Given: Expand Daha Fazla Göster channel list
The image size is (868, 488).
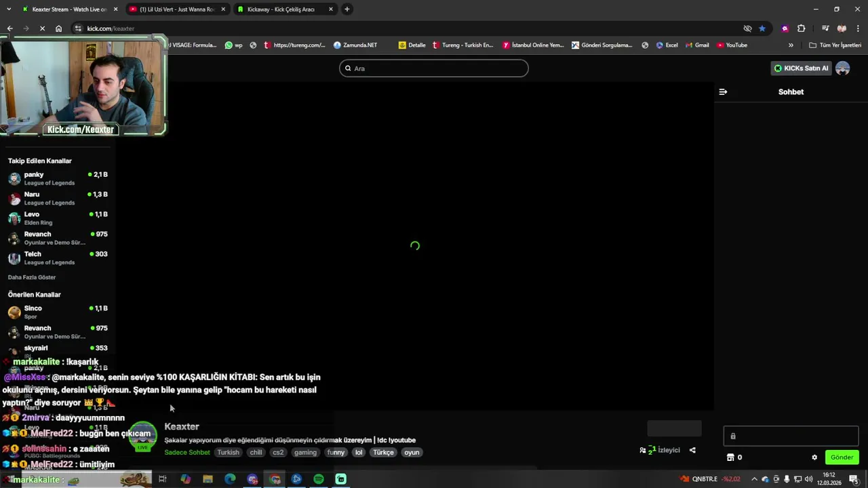Looking at the screenshot, I should [32, 277].
